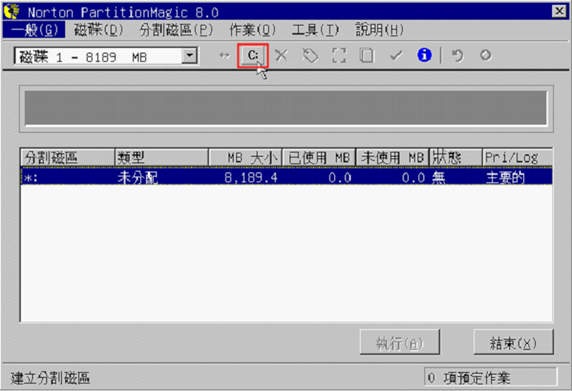Select the 未分配 partition row
Viewport: 572px width, 391px height.
[x=286, y=177]
